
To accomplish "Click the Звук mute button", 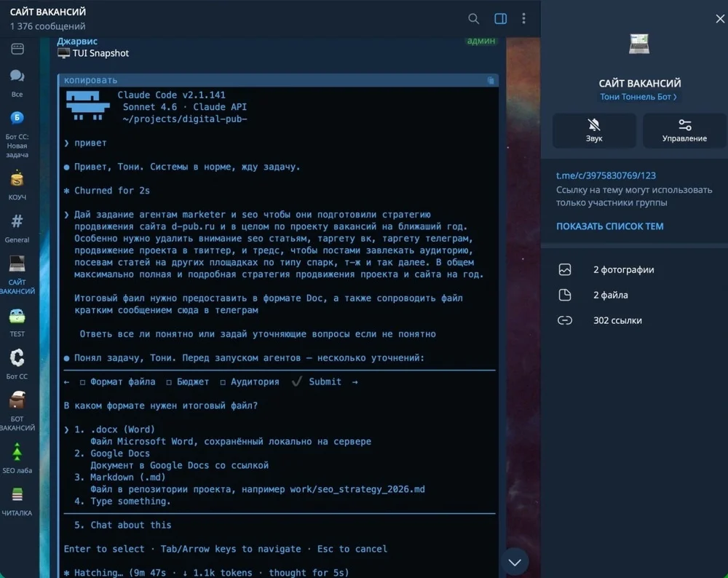I will (594, 130).
